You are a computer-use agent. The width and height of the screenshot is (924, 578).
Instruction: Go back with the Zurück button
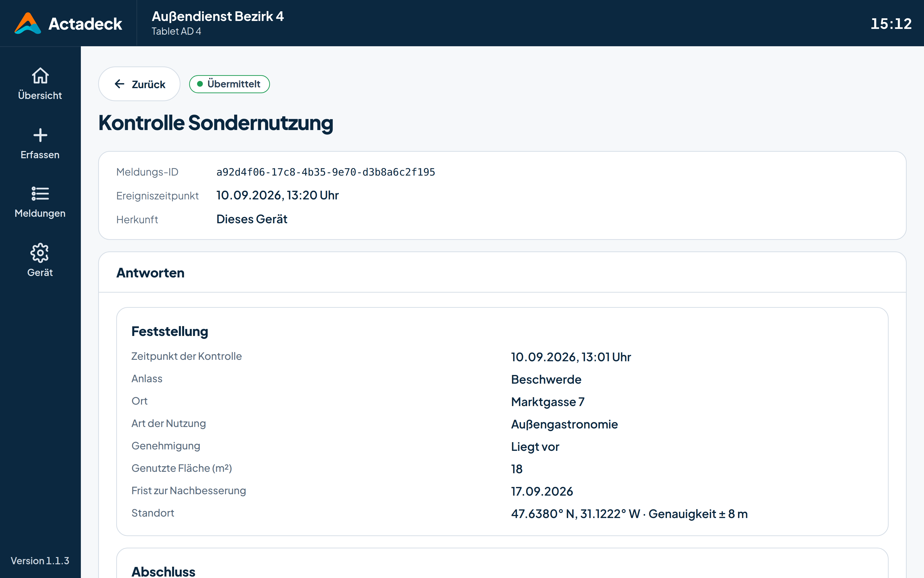pos(139,84)
